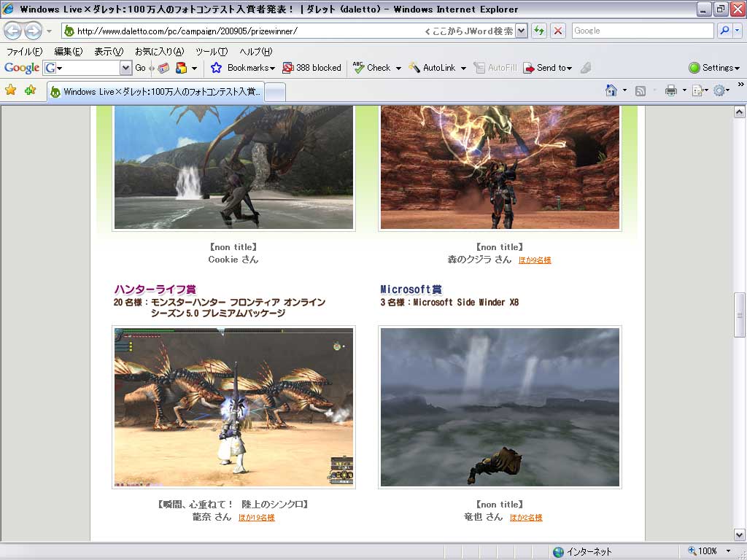Screen dimensions: 747x560
Task: Open the お気に入り(A) menu
Action: coord(159,52)
